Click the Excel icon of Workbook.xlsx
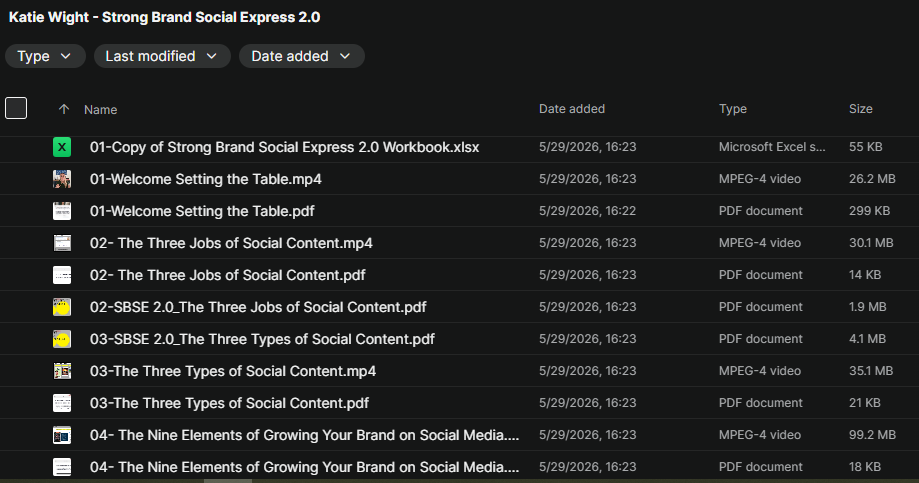Viewport: 919px width, 483px height. tap(62, 147)
